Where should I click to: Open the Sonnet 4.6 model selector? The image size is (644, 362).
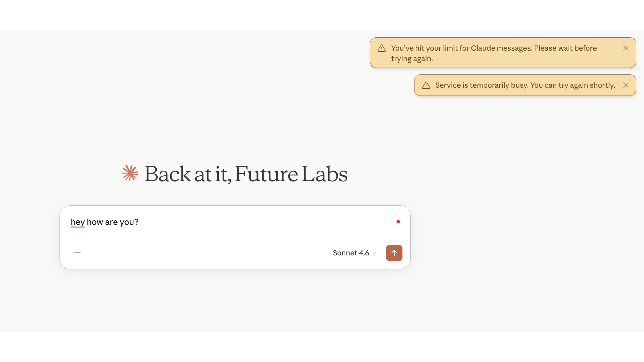pyautogui.click(x=351, y=253)
